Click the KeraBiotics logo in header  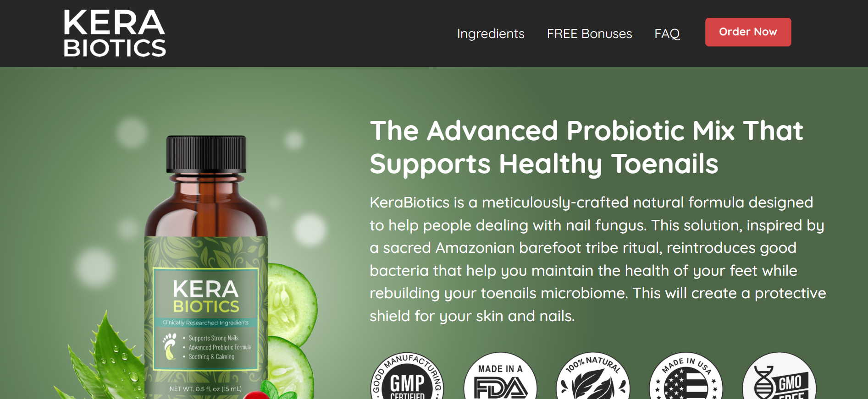[x=115, y=33]
